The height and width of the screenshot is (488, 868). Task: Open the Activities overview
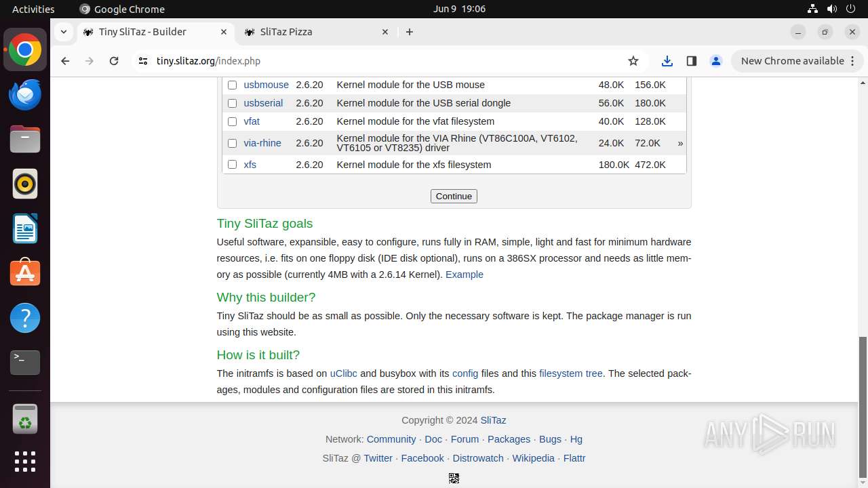coord(33,9)
